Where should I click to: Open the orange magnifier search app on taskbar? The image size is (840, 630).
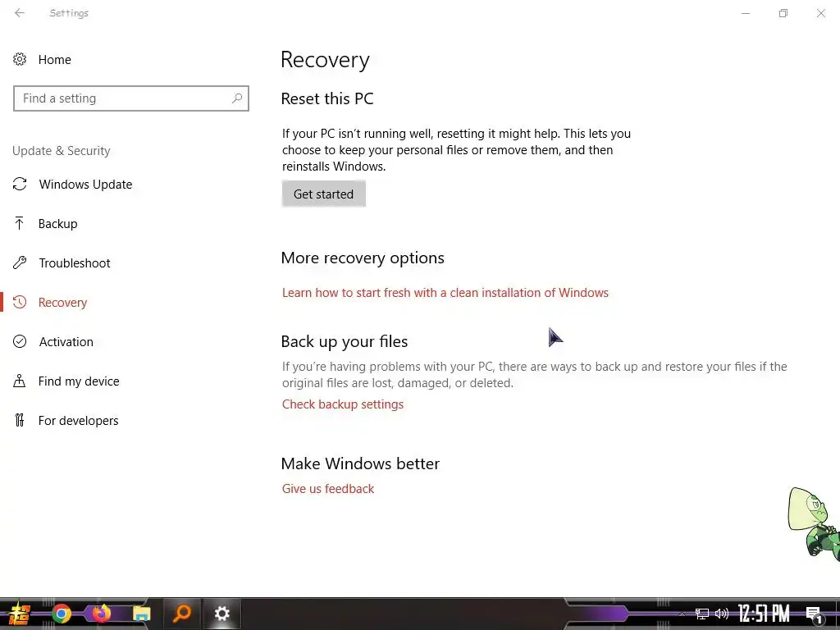pos(182,614)
